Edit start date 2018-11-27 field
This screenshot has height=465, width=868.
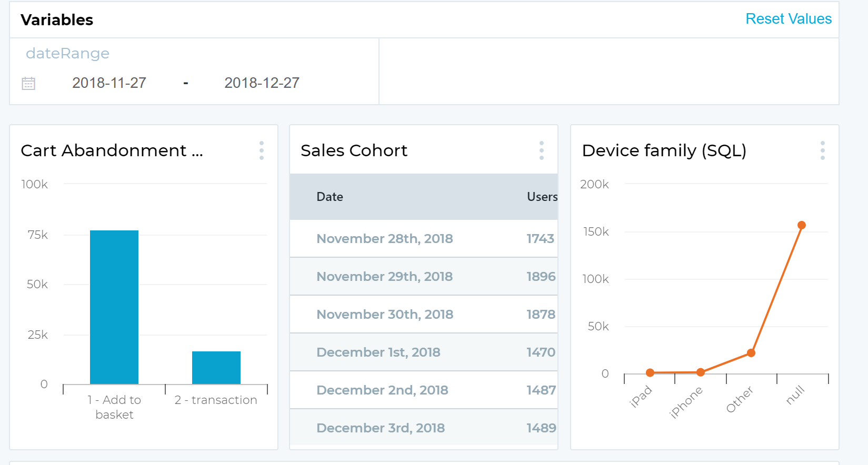109,83
